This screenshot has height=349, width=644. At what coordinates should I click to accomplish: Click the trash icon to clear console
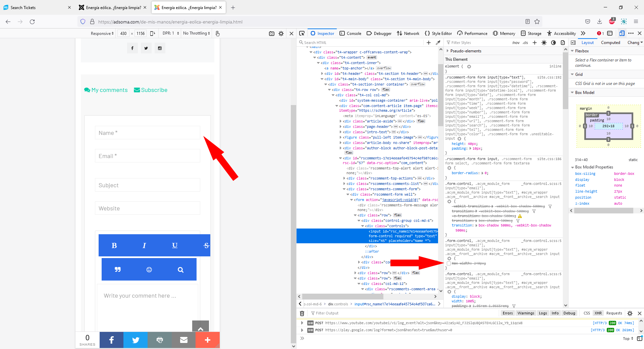[302, 313]
